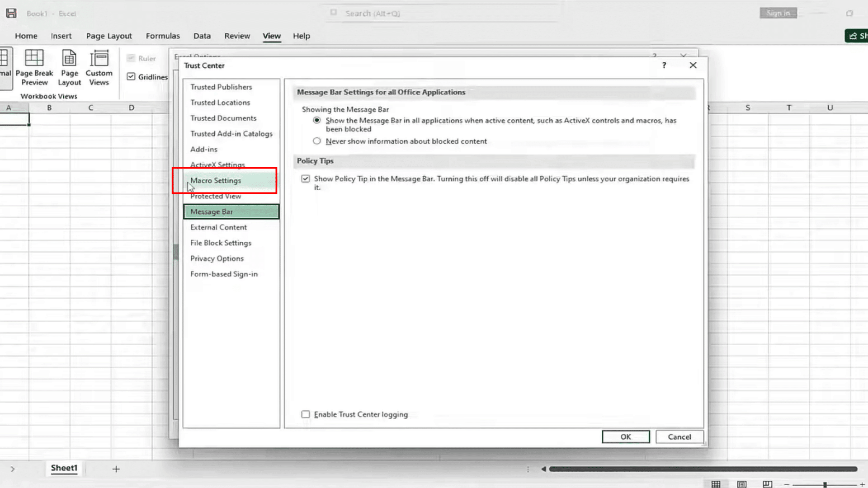Screen dimensions: 868x488
Task: Select column D header
Action: (132, 108)
